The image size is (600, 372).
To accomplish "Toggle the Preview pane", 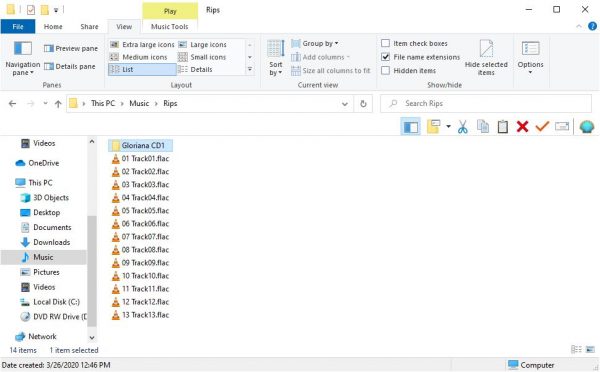I will (71, 49).
